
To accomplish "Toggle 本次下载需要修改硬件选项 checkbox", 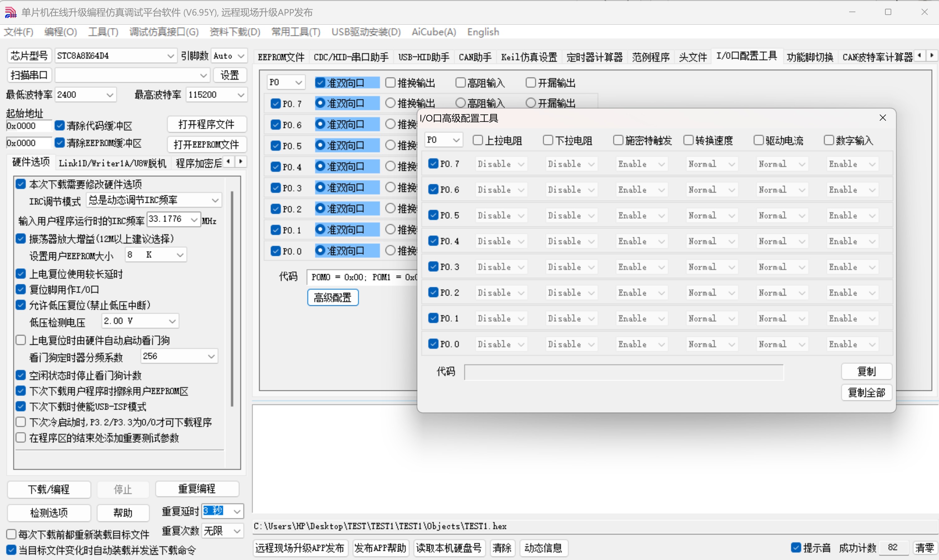I will coord(20,184).
